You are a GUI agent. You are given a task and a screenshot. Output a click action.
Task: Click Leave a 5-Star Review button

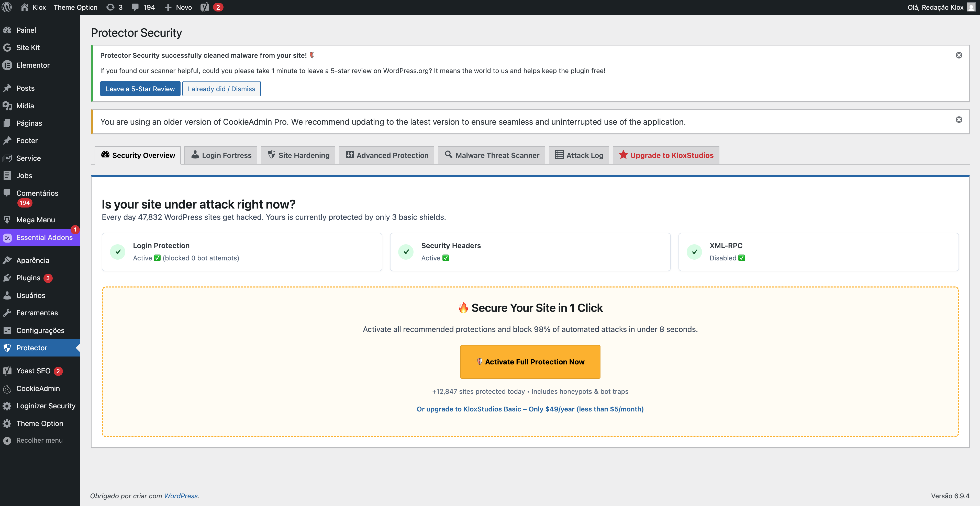pos(140,89)
